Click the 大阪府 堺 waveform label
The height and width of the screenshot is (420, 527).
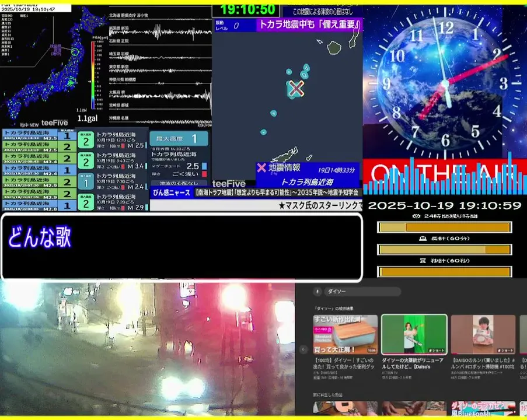117,92
